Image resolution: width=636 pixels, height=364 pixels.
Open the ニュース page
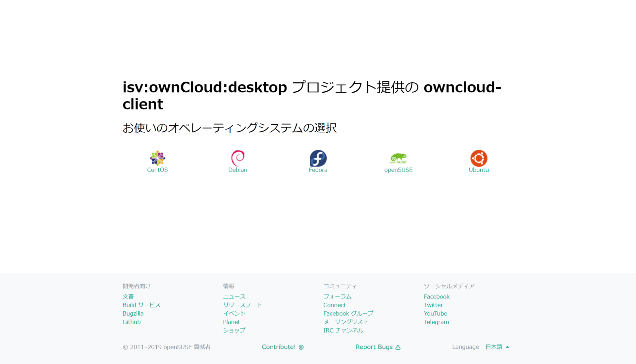[234, 296]
